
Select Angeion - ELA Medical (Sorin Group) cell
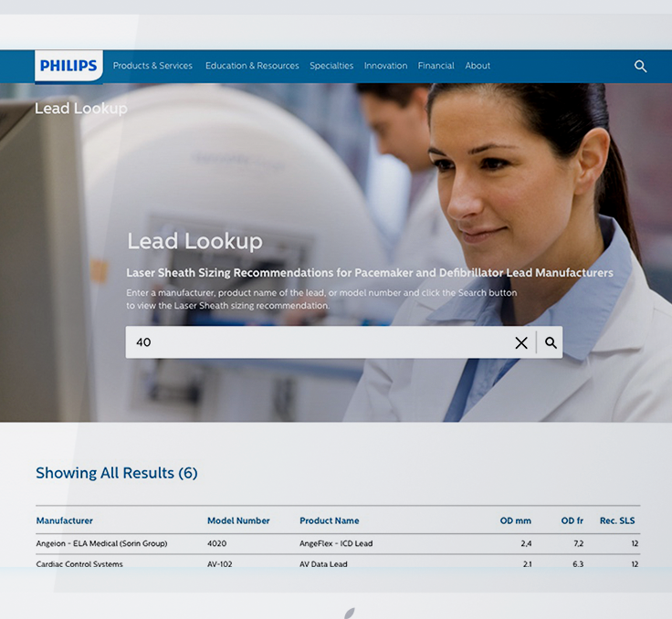point(101,543)
